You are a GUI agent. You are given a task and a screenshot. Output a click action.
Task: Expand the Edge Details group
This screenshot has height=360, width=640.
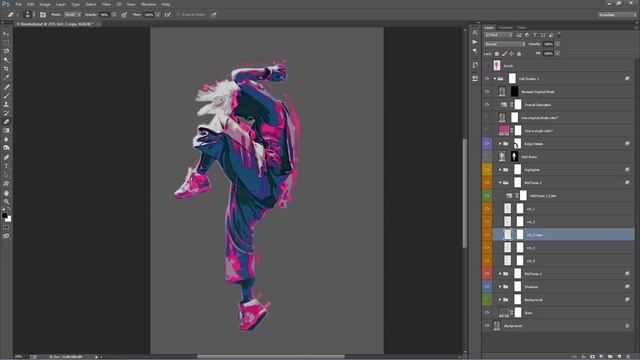(x=500, y=144)
